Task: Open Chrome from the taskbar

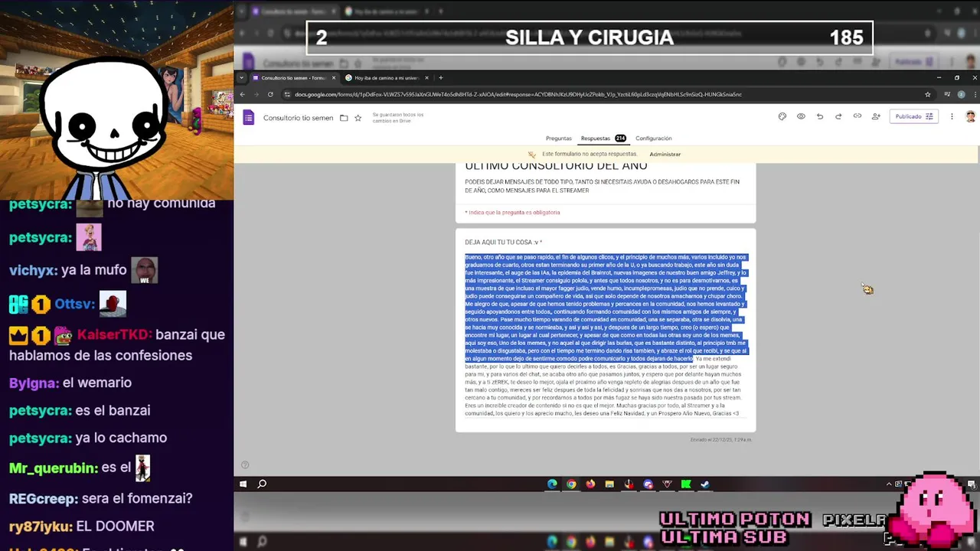Action: 571,484
